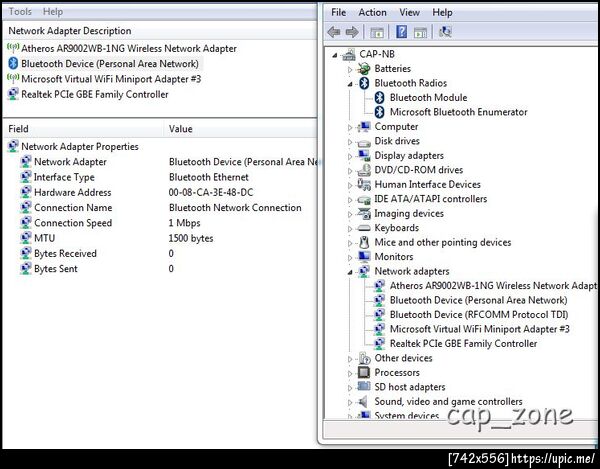
Task: Select Bluetooth Device (RFCOMM Protocol TDI) in tree
Action: [x=479, y=314]
